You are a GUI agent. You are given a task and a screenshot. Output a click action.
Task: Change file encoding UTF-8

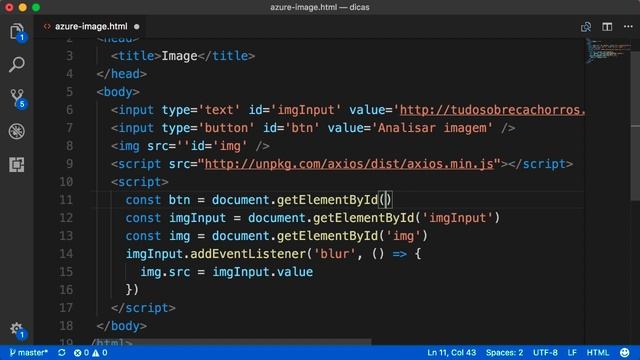545,353
